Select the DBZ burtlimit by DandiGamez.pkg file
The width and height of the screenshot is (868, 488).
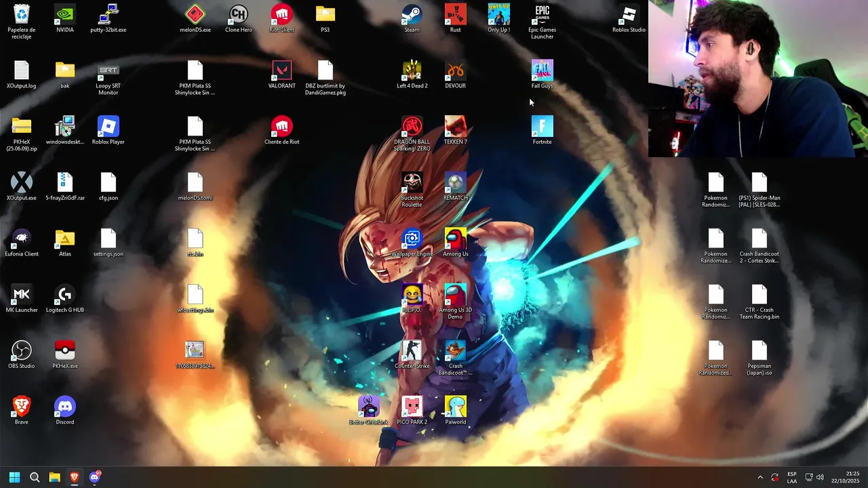(x=325, y=70)
